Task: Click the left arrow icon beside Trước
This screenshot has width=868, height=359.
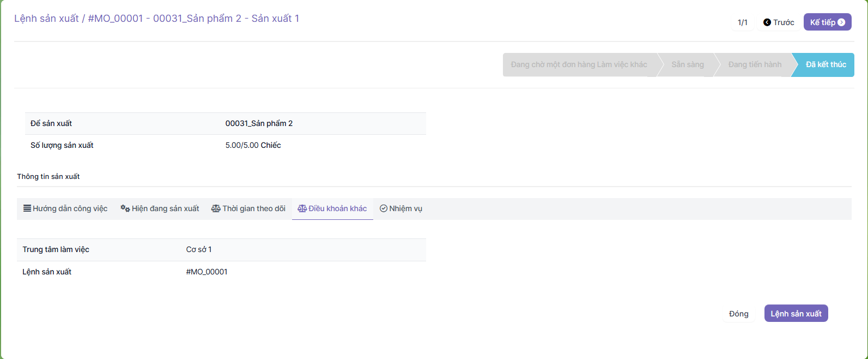Action: pos(767,22)
